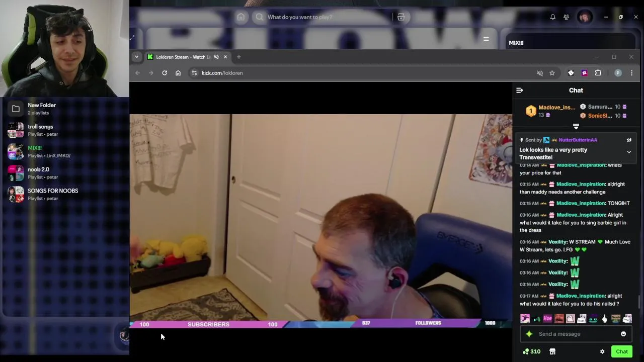Screen dimensions: 644x362
Task: Click Voxility username in W STREAM message
Action: (x=558, y=242)
